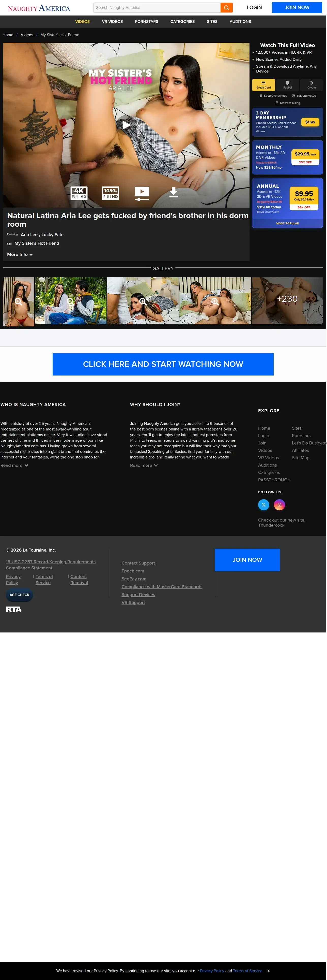
Task: Open the VR VIDEOS nav tab
Action: point(113,22)
